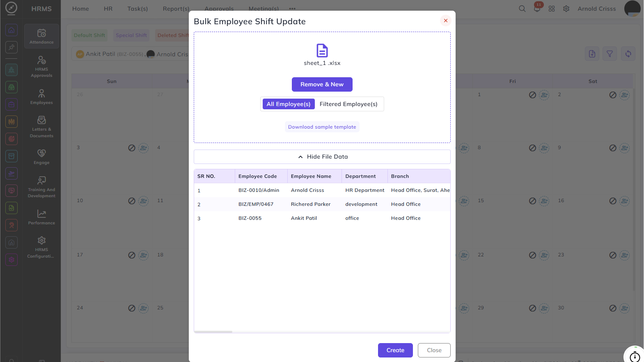The width and height of the screenshot is (644, 362).
Task: Click the Ankit Patil employee chip
Action: click(x=110, y=54)
